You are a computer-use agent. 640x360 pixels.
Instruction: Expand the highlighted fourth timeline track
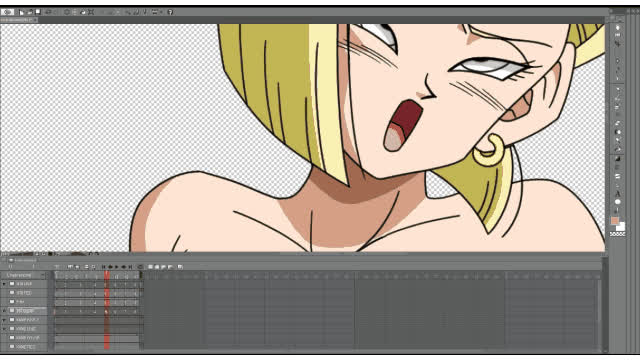point(4,311)
